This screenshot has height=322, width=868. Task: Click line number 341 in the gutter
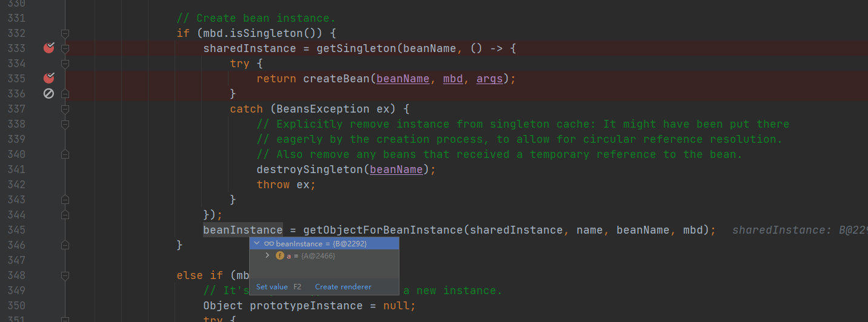tap(16, 169)
